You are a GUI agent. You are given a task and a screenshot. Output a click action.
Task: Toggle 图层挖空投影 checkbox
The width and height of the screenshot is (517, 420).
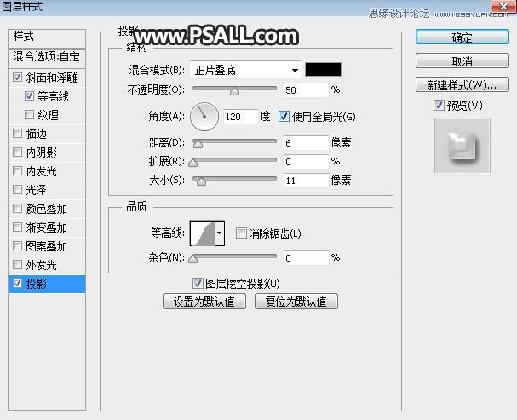pyautogui.click(x=198, y=283)
